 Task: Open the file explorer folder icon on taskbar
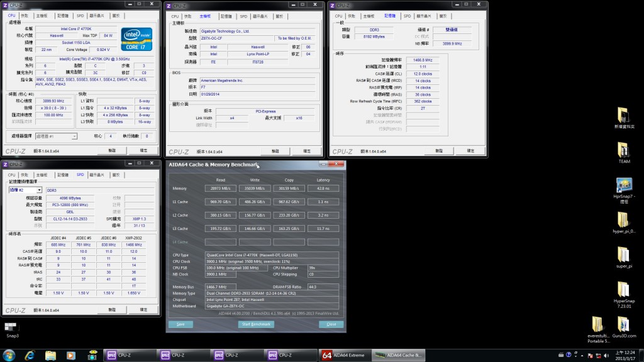50,355
